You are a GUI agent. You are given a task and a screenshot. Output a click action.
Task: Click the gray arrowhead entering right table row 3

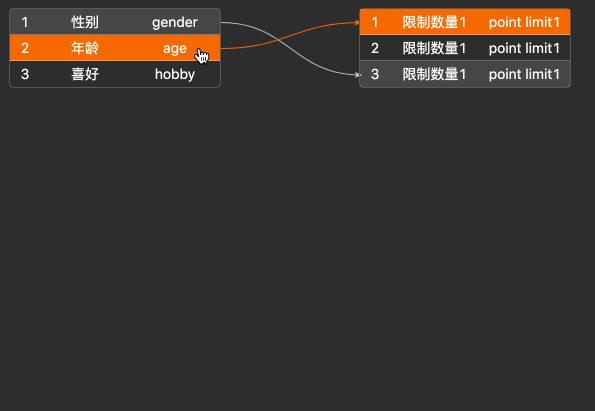357,75
